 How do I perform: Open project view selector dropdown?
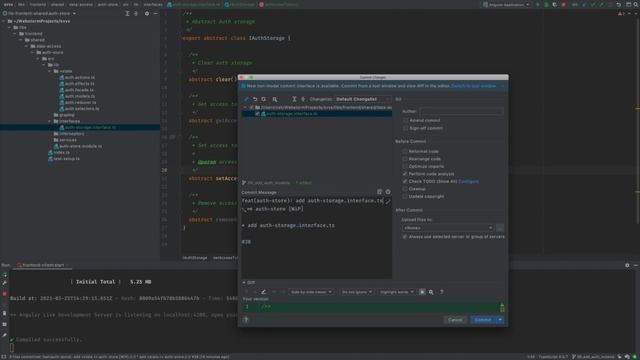pyautogui.click(x=40, y=13)
